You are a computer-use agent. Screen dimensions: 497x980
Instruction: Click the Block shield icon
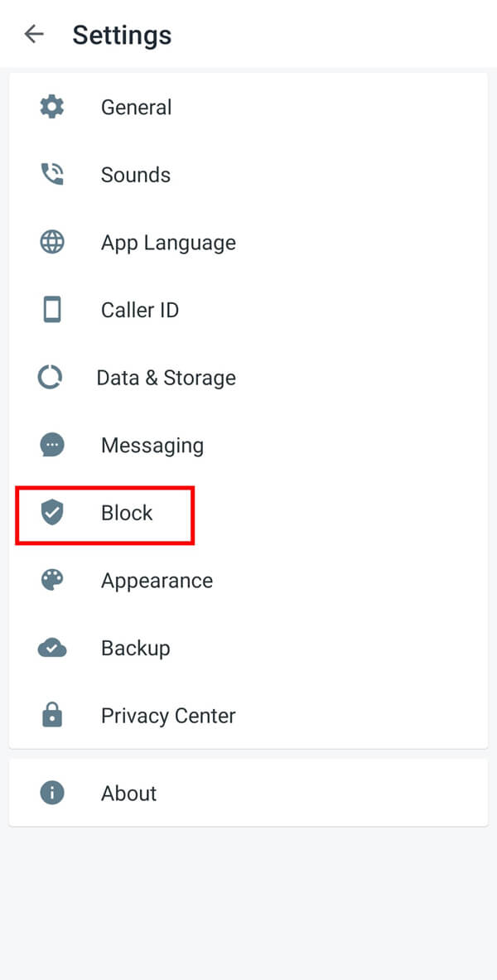[x=51, y=513]
